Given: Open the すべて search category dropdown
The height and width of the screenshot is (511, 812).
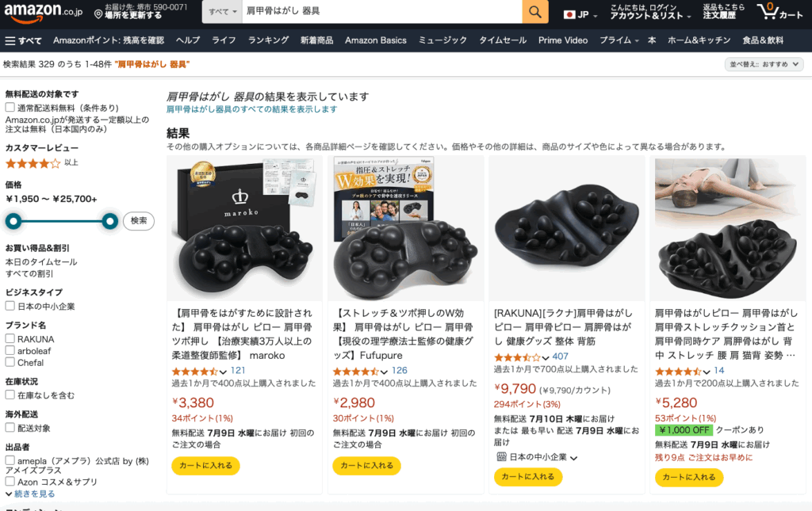Looking at the screenshot, I should (x=222, y=11).
